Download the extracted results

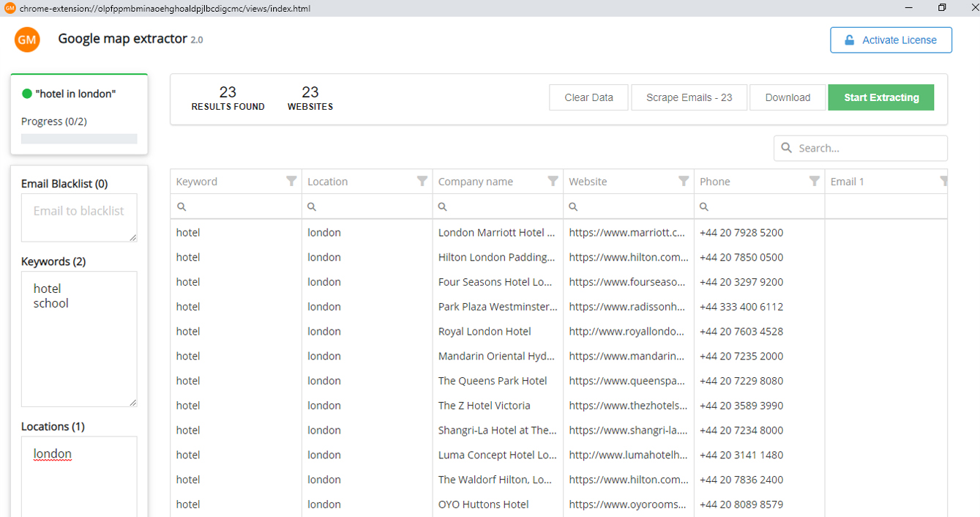(x=788, y=97)
